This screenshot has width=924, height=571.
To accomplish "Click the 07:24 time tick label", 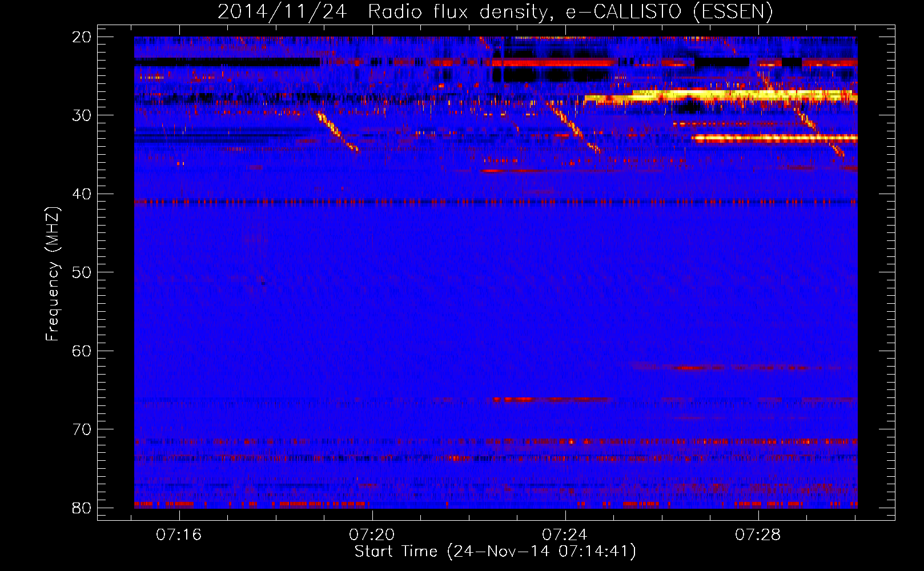I will click(565, 535).
